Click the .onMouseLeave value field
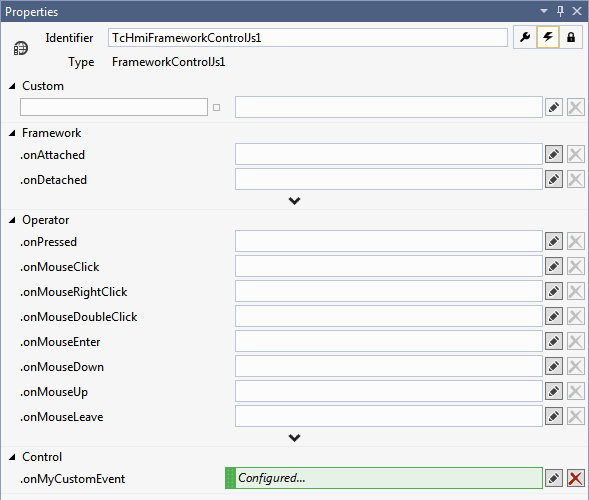Screen dimensions: 589x500 click(x=389, y=416)
